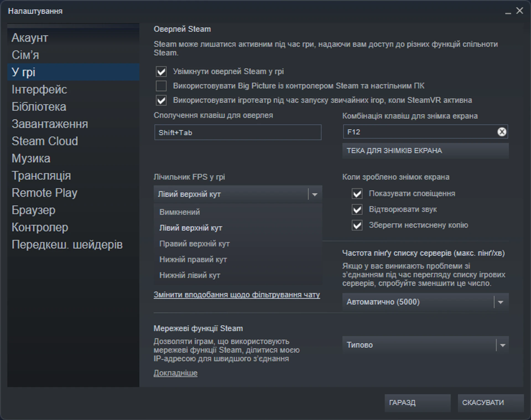Open Браузер settings

[x=73, y=210]
